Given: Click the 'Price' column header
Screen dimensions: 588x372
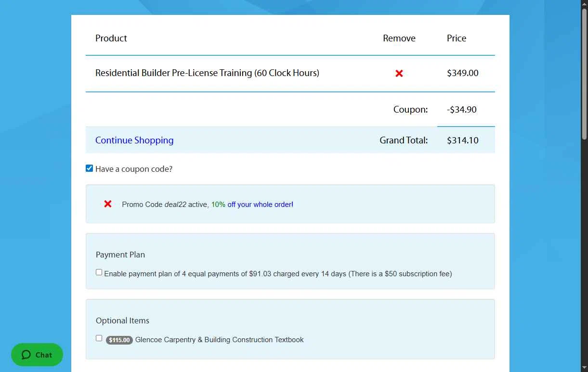Looking at the screenshot, I should click(x=457, y=38).
